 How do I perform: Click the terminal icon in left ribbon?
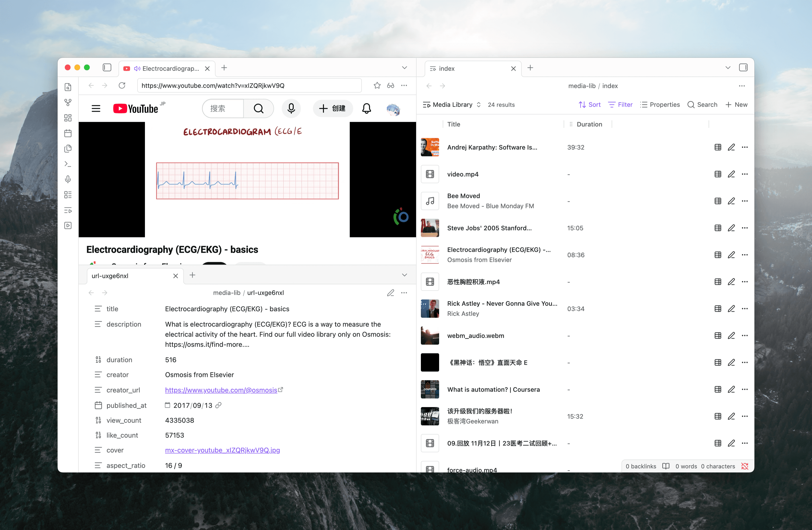[68, 164]
